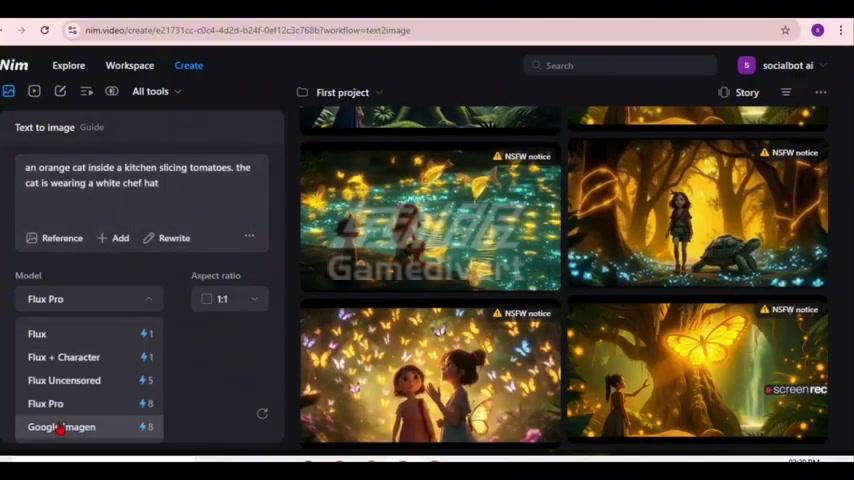Select Flux Uncensored from the model list

tap(64, 380)
